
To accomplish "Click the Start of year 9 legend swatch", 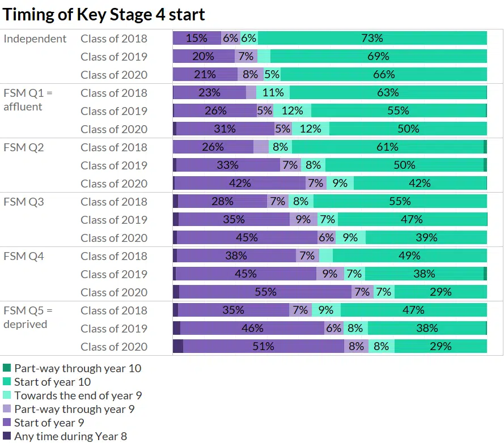I will [x=7, y=423].
